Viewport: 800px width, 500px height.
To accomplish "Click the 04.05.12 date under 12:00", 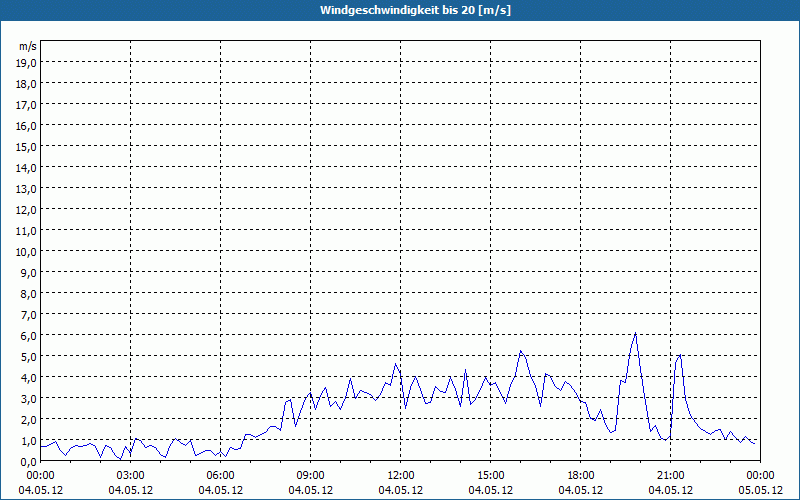I will (401, 490).
